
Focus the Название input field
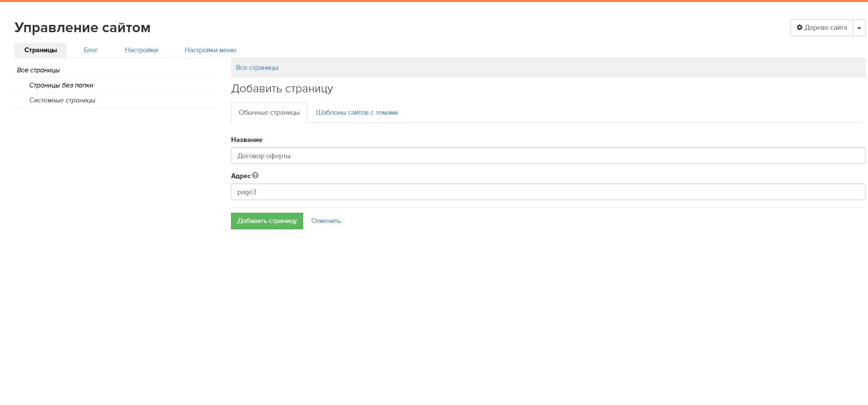click(548, 156)
